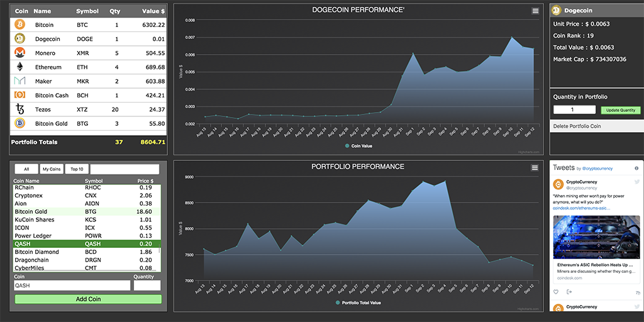Viewport: 644px width, 322px height.
Task: Click the Twitter bird icon on tweet
Action: point(637,182)
